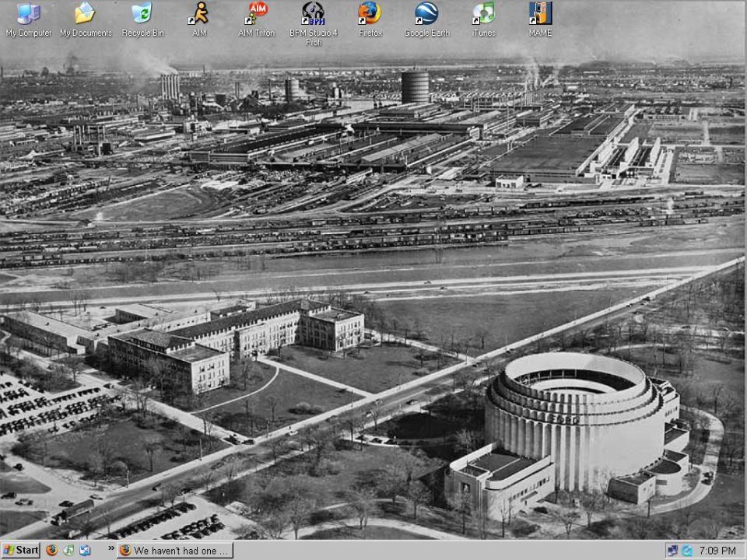Viewport: 747px width, 560px height.
Task: Select the iTunes desktop shortcut
Action: click(483, 19)
